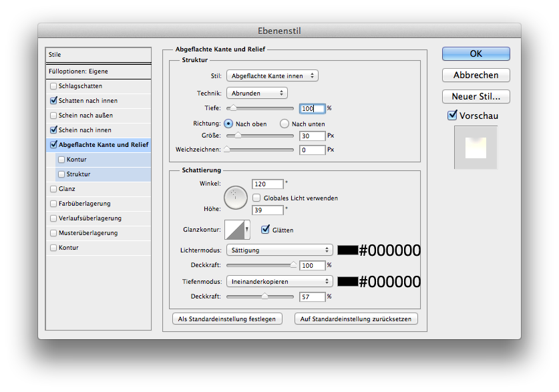This screenshot has height=392, width=559.
Task: Toggle Globales Licht verwenden checkbox
Action: 256,198
